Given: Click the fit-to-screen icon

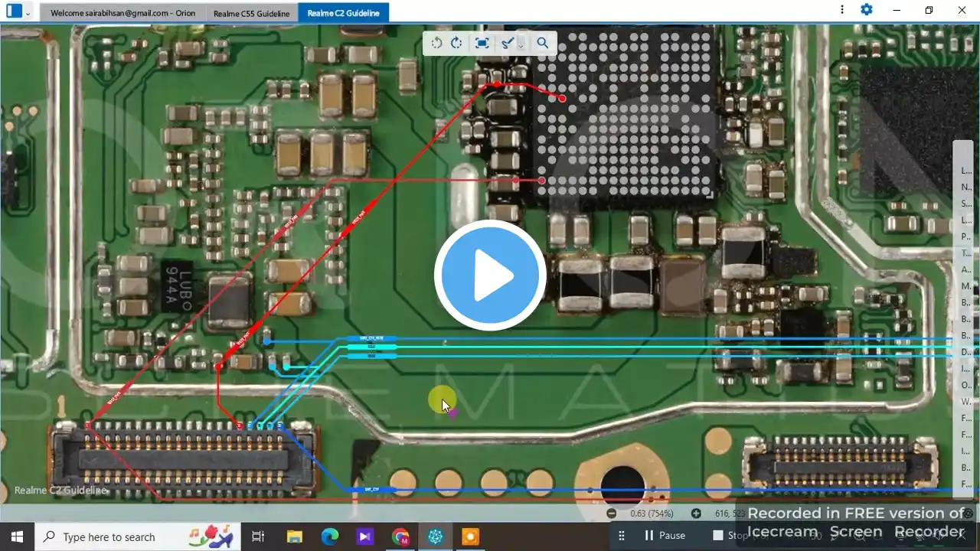Looking at the screenshot, I should [482, 43].
